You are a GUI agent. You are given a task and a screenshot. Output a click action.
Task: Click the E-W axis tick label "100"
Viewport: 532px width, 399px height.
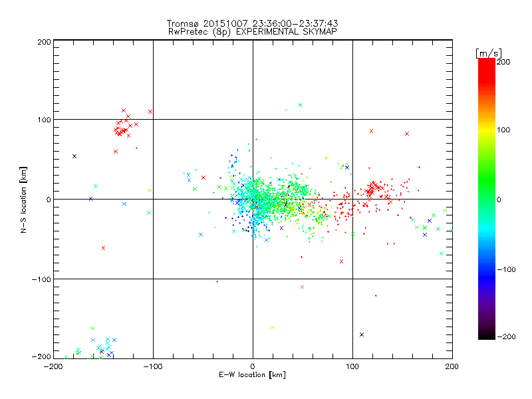[352, 366]
